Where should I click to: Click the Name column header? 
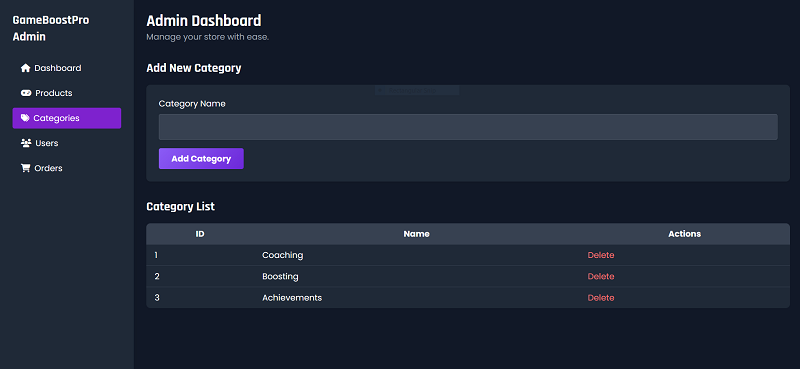tap(416, 234)
